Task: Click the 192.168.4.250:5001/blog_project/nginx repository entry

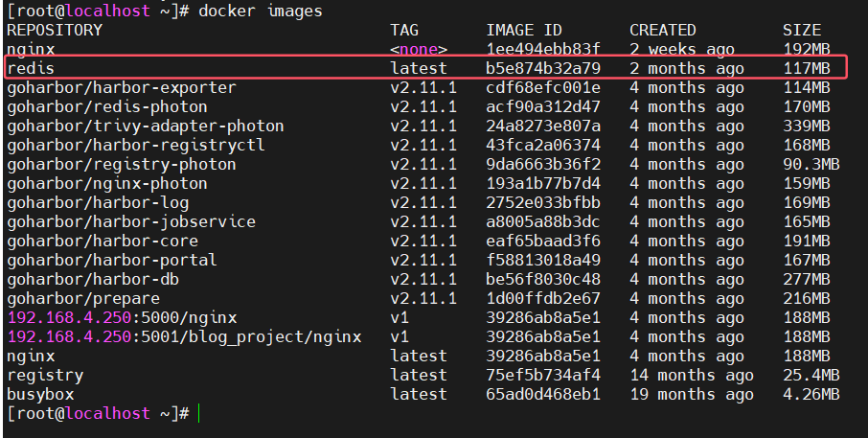Action: click(x=184, y=336)
